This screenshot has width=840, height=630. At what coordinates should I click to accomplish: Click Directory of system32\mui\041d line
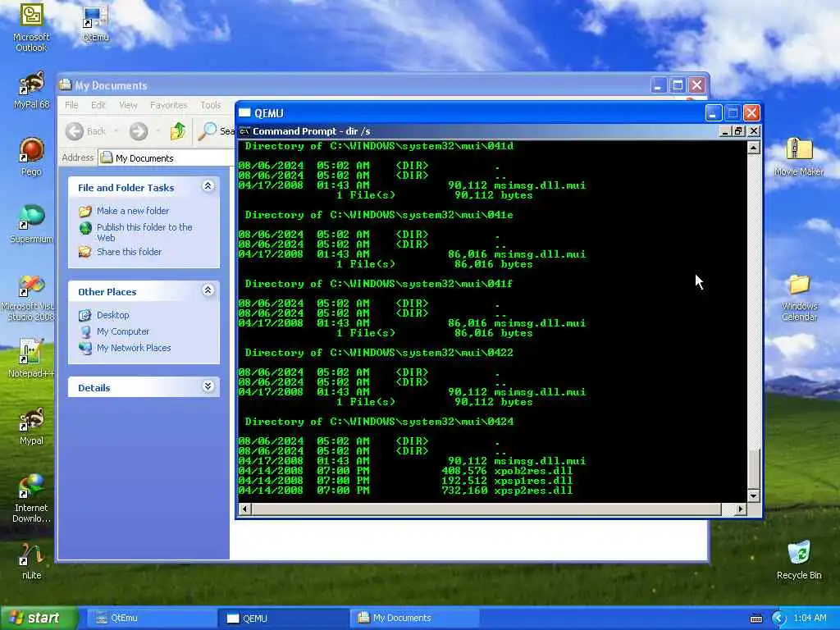[379, 146]
